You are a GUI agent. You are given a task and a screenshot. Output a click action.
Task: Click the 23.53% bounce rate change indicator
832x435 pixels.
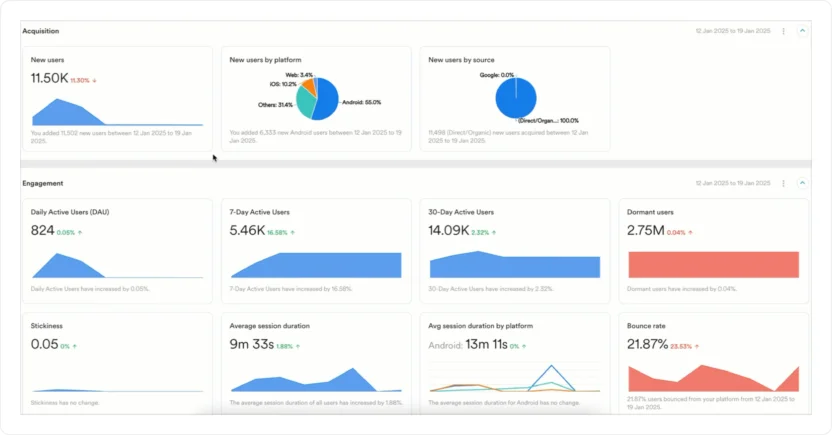click(684, 346)
